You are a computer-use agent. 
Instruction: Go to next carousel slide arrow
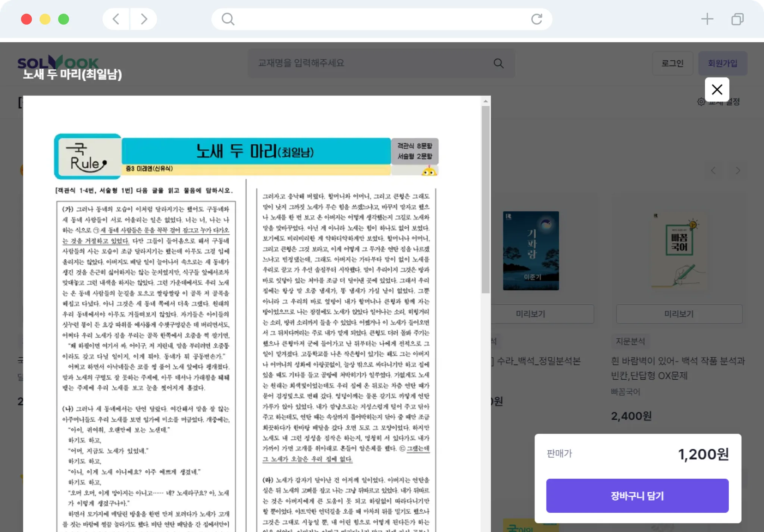pos(738,171)
